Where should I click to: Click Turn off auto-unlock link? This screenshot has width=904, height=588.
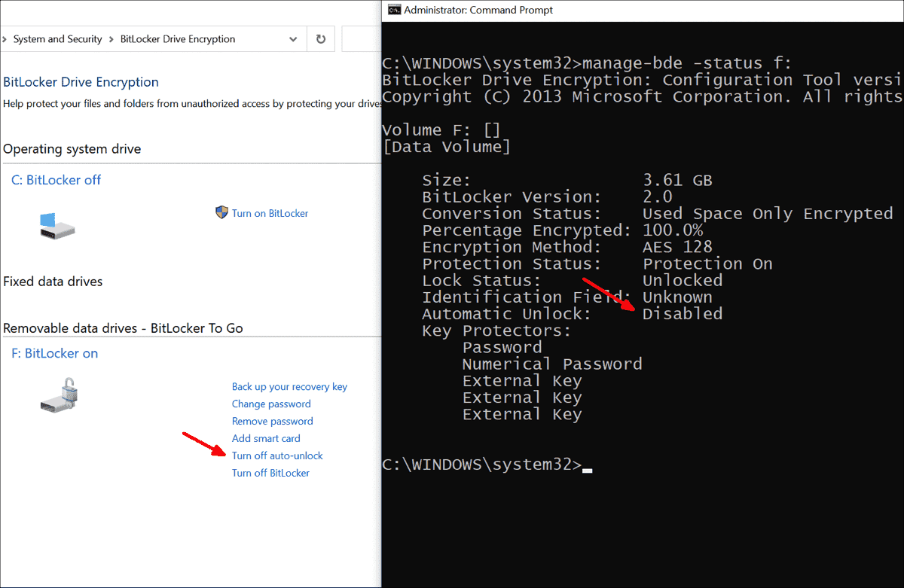point(277,455)
